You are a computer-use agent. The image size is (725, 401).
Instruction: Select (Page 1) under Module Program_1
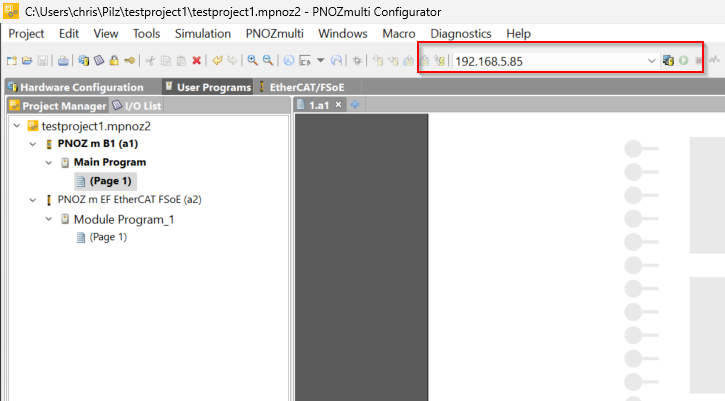[x=108, y=237]
